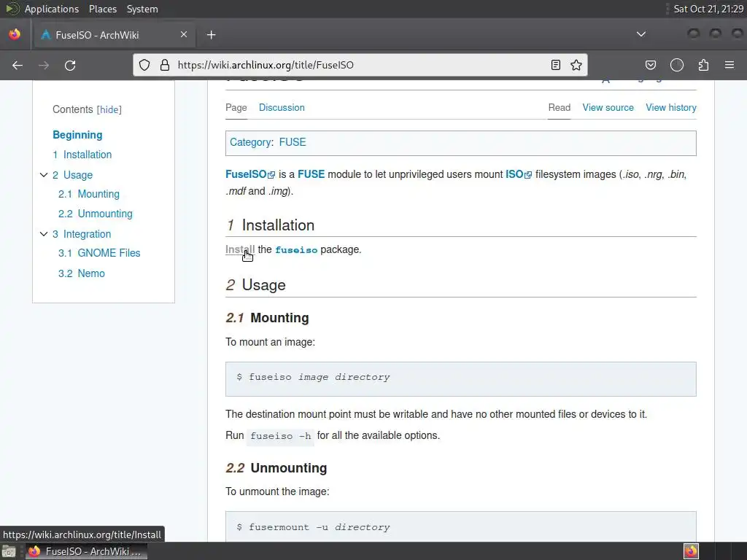
Task: Select the FuseISO - ArchWiki browser tab
Action: 115,35
